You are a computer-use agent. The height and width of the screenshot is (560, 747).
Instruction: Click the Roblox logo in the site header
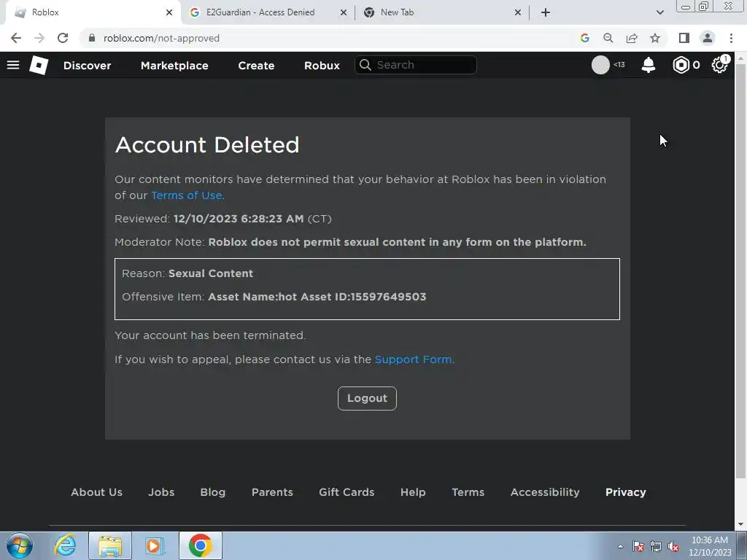pos(39,65)
